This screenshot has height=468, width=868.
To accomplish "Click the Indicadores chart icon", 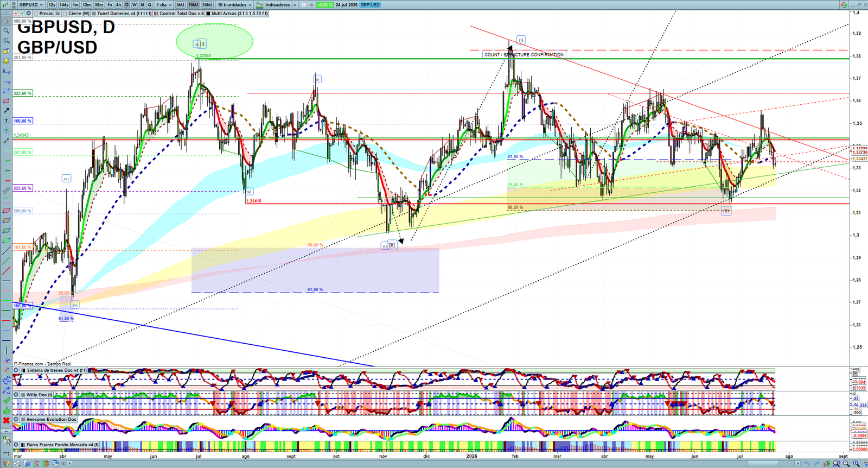I will coord(260,5).
